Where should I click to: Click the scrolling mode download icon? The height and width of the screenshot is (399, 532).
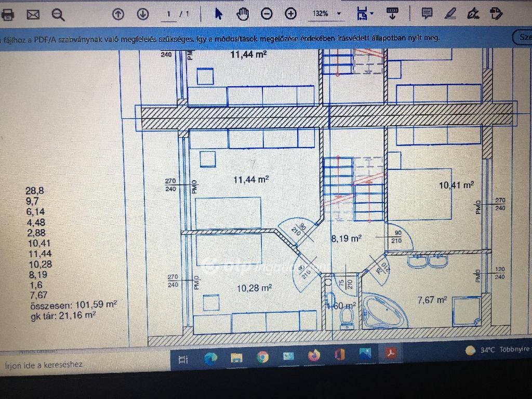[393, 14]
